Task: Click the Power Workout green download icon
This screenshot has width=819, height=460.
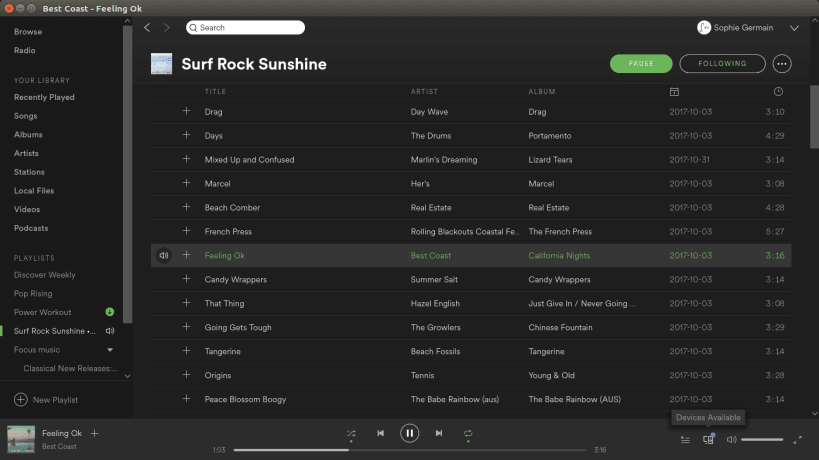Action: (110, 312)
